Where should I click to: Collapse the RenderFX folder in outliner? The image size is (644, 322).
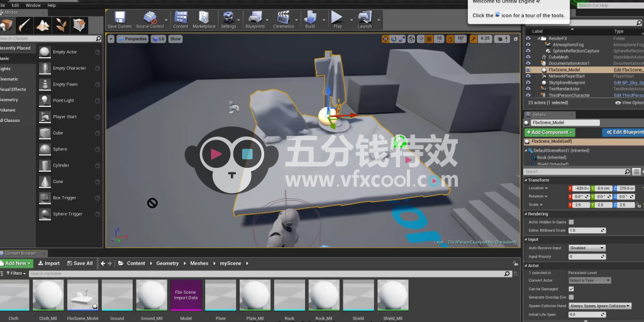click(x=538, y=38)
